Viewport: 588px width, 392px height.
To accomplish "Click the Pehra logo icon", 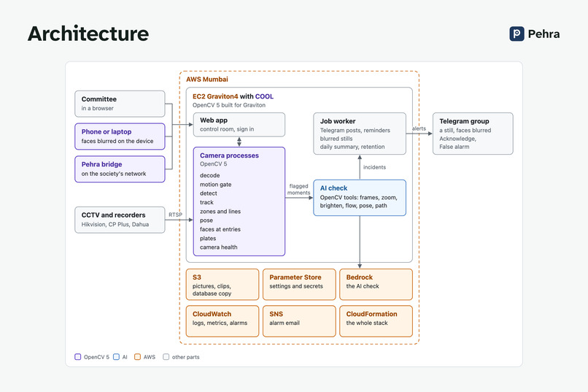I will click(x=517, y=34).
